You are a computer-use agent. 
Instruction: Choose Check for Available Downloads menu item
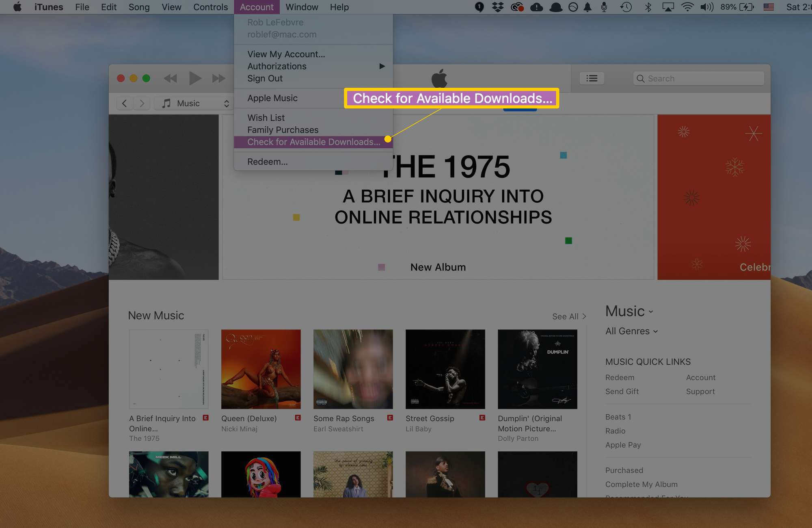313,142
